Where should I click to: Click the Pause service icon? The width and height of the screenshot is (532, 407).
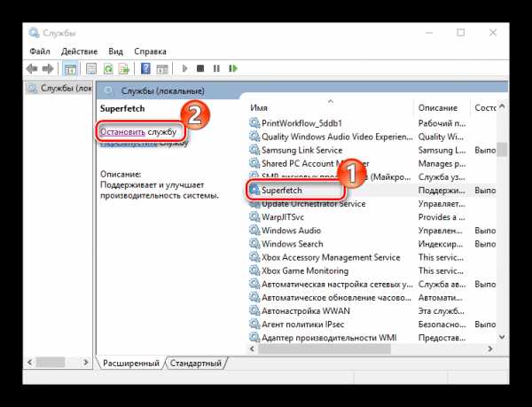216,69
